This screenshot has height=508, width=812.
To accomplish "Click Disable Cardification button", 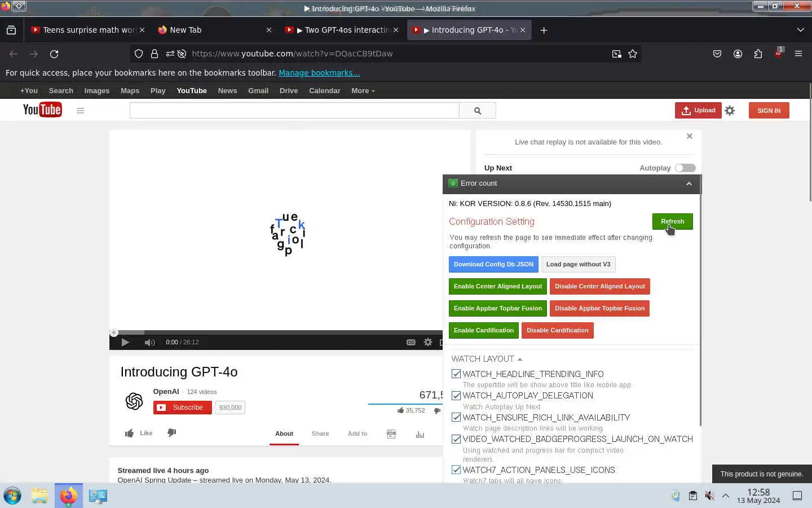I will coord(558,330).
